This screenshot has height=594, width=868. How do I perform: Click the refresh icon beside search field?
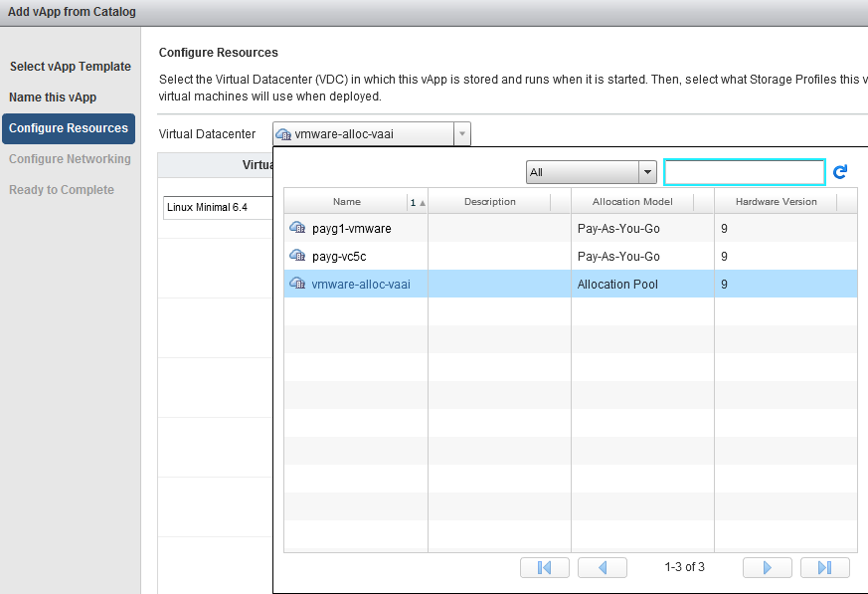point(840,172)
